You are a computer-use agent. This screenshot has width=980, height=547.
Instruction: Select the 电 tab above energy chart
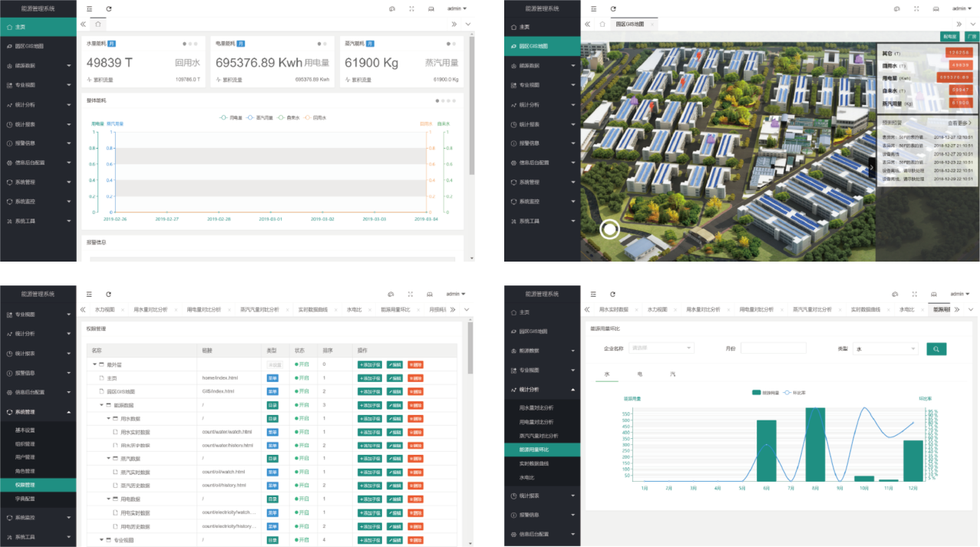(639, 374)
